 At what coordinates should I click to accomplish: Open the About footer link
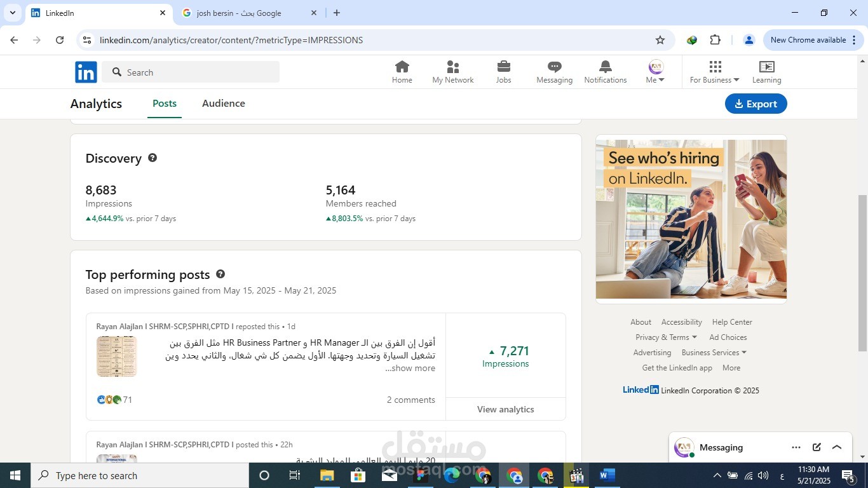641,322
